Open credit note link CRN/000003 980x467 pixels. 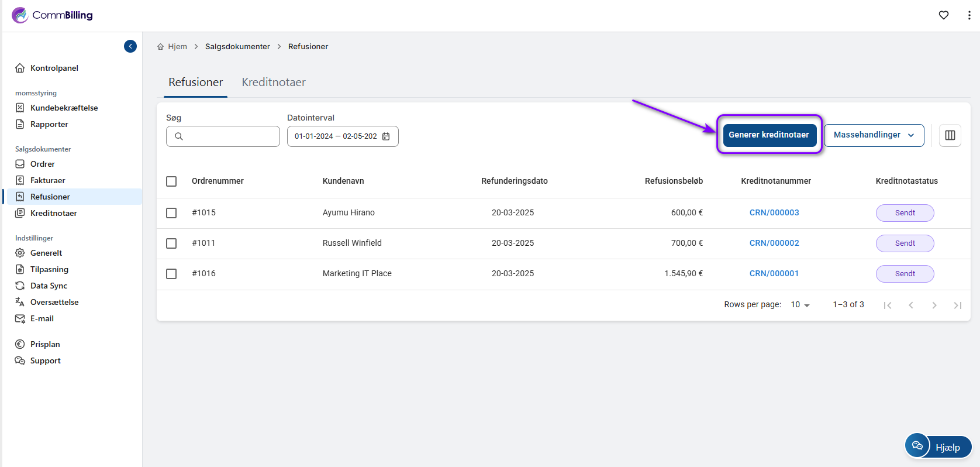774,213
